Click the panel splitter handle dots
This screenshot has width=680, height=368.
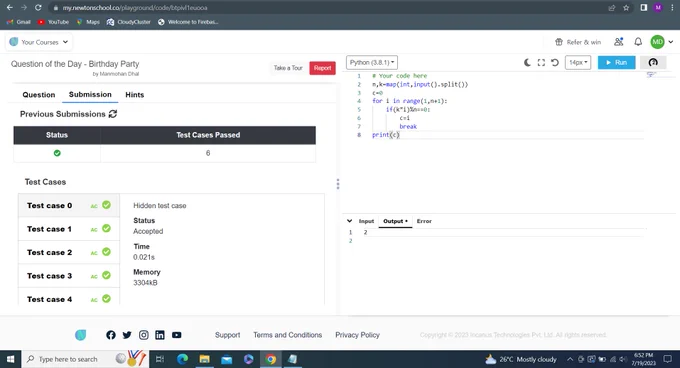338,184
